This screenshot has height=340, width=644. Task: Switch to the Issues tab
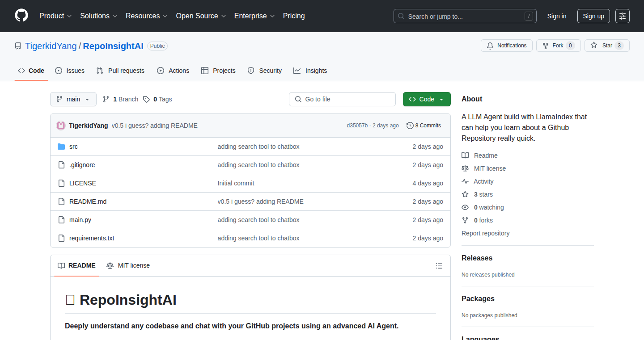coord(70,71)
